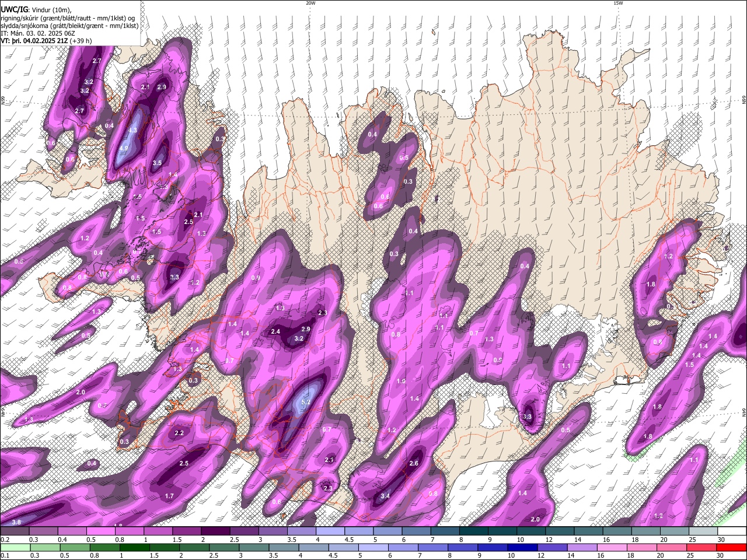Pick the deep navy blue 10–12 rain scale swatch
Image resolution: width=747 pixels, height=560 pixels.
pos(523,547)
